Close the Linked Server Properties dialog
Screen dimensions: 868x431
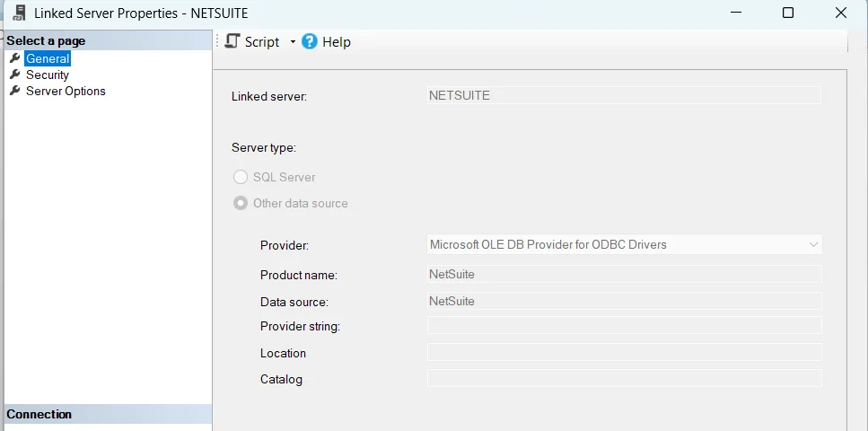pos(840,13)
